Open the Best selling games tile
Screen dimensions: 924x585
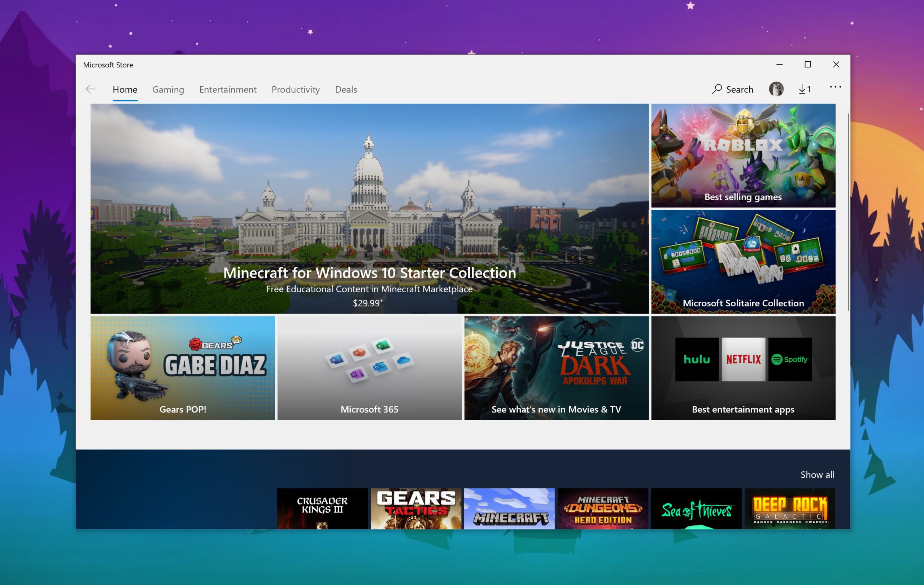pyautogui.click(x=743, y=156)
